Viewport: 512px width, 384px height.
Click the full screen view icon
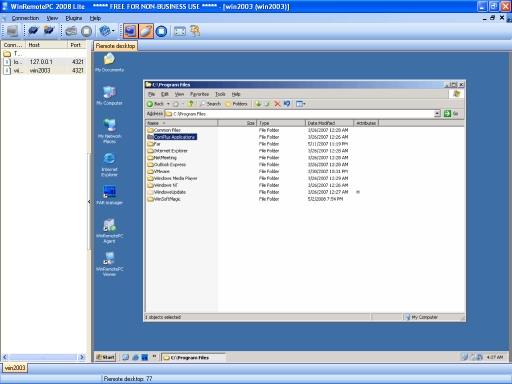point(180,32)
